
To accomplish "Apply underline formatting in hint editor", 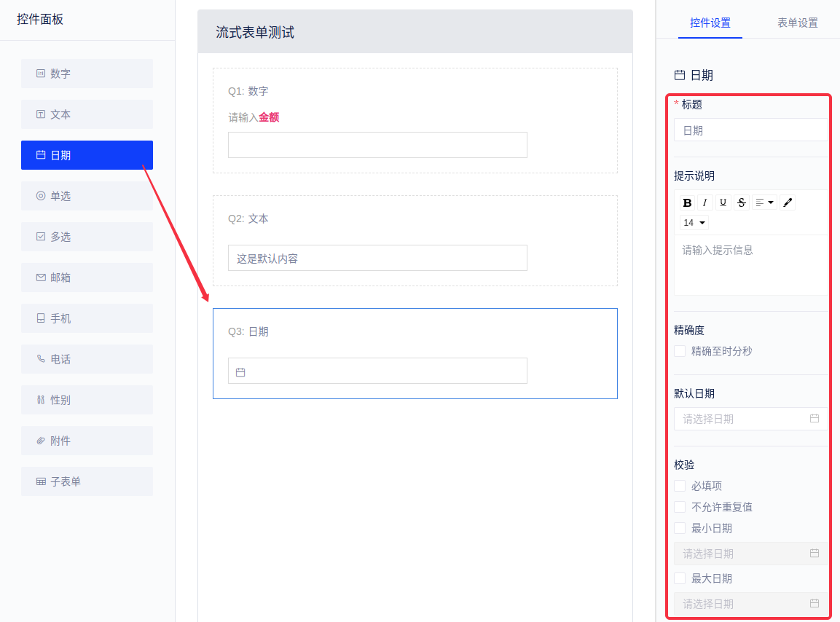I will point(723,202).
